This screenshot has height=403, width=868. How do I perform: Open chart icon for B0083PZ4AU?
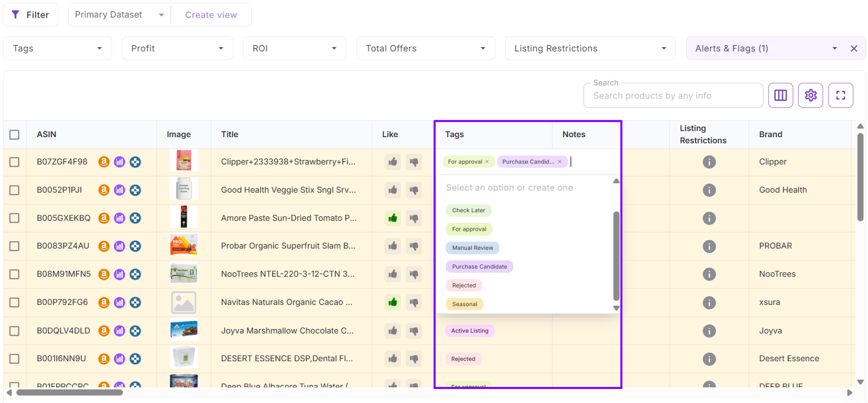(x=120, y=246)
